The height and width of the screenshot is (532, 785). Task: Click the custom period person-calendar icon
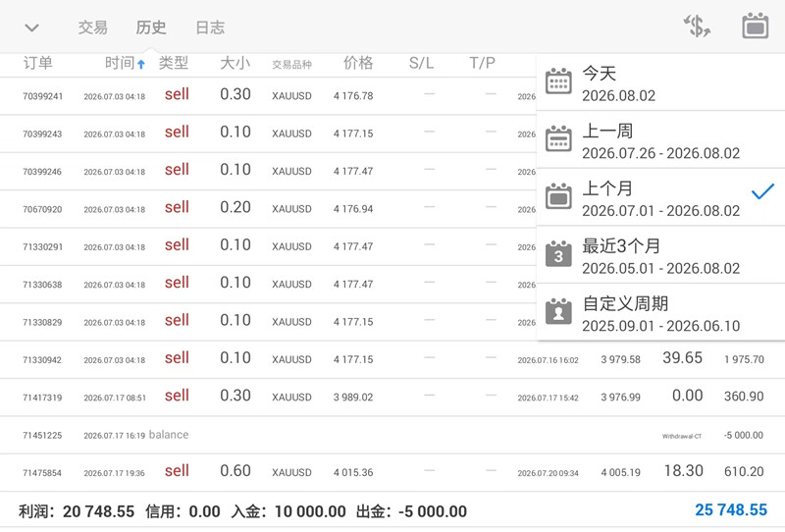point(558,311)
